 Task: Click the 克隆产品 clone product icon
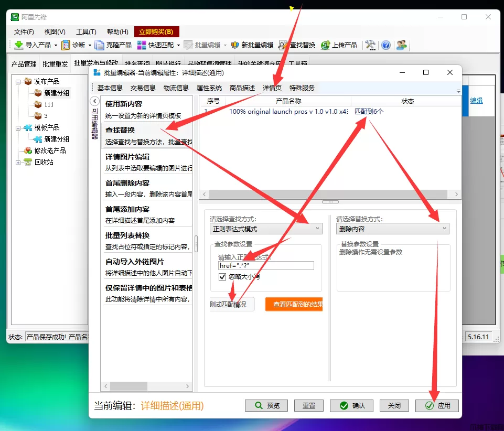100,45
